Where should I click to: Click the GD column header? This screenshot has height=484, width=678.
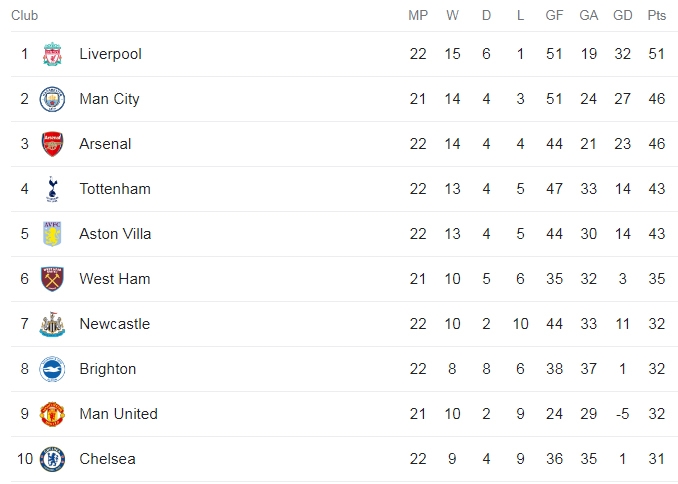click(x=623, y=16)
